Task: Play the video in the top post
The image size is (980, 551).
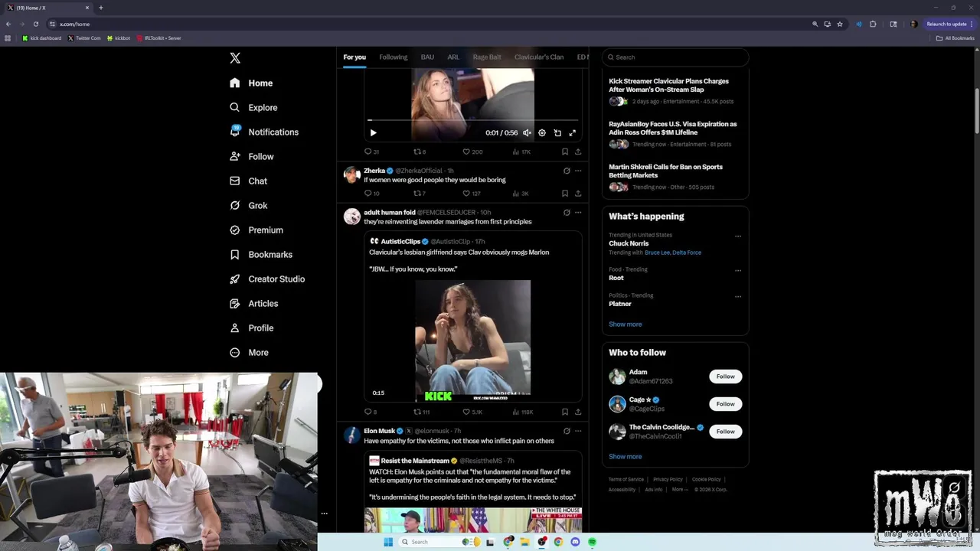Action: click(373, 132)
